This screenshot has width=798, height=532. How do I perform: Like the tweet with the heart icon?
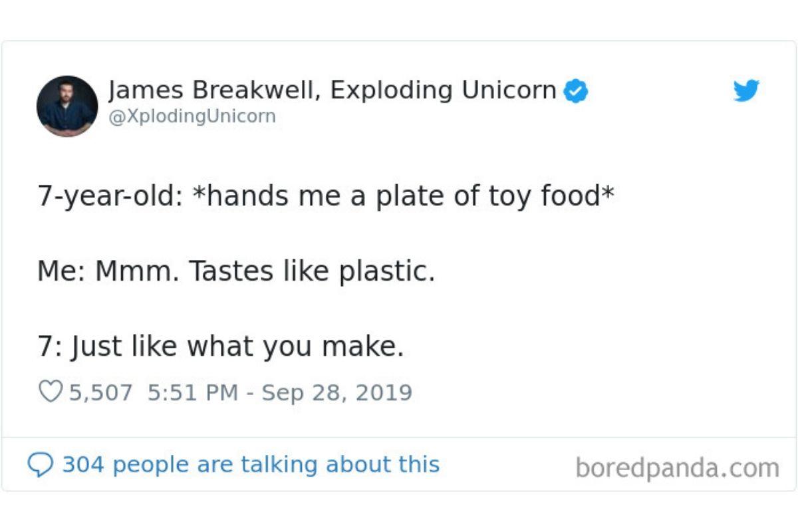(50, 392)
